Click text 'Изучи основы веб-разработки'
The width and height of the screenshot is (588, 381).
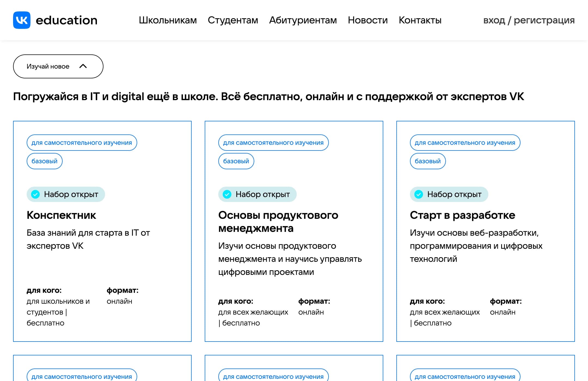tap(476, 246)
